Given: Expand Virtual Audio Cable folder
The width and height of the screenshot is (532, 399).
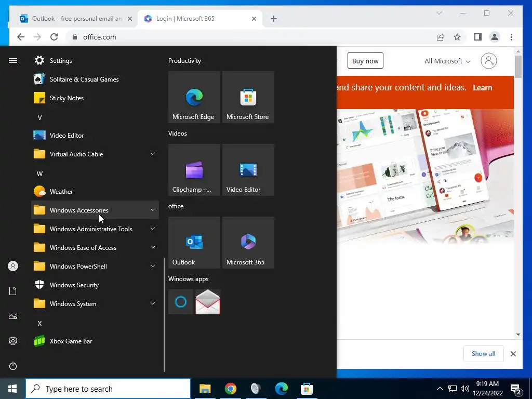Looking at the screenshot, I should (95, 154).
